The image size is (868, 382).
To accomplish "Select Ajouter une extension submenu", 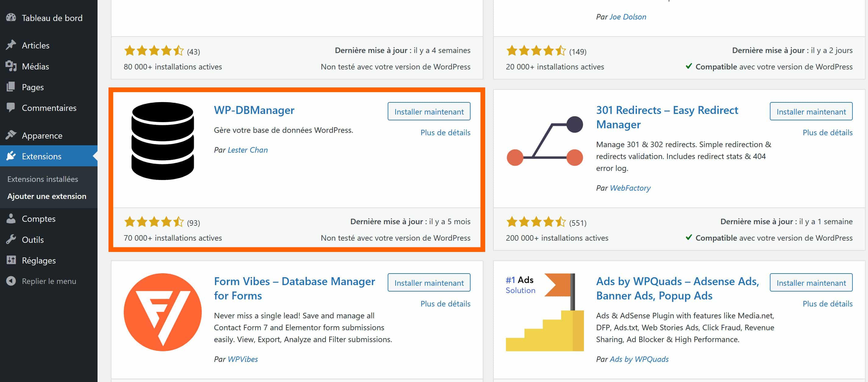I will tap(47, 196).
